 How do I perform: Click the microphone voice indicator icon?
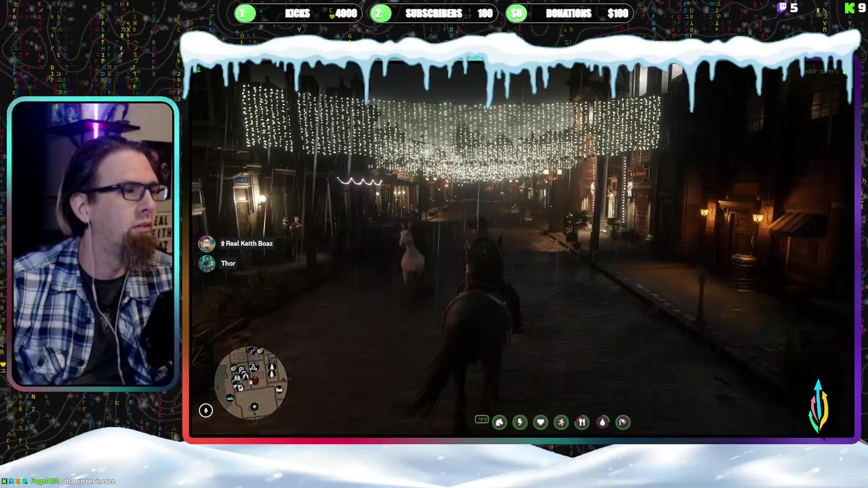click(205, 410)
